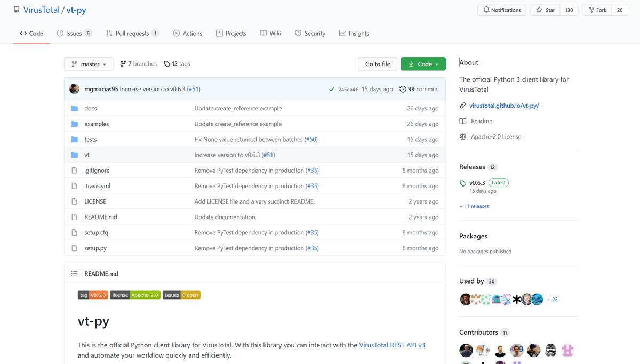Click the .travis.yml file icon
The image size is (640, 364).
click(x=74, y=186)
